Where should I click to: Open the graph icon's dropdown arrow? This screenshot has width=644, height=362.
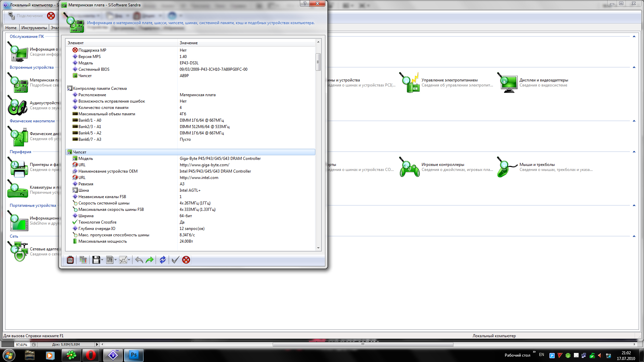pyautogui.click(x=129, y=260)
